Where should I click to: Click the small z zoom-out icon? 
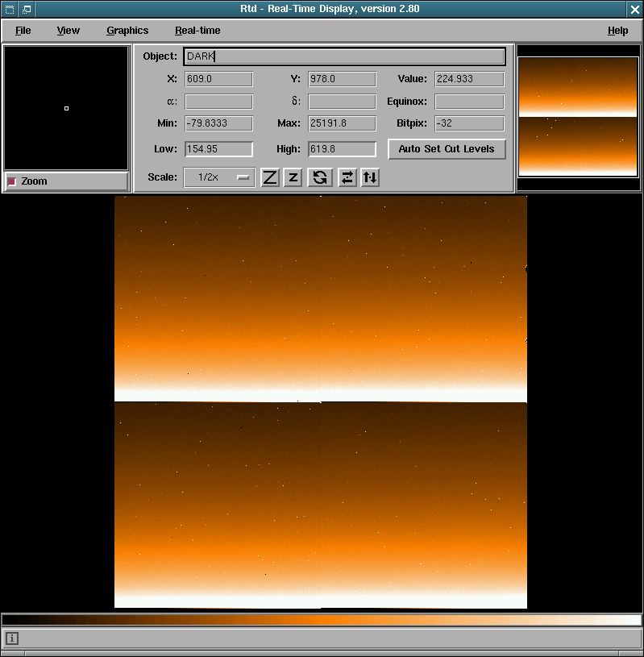point(293,177)
